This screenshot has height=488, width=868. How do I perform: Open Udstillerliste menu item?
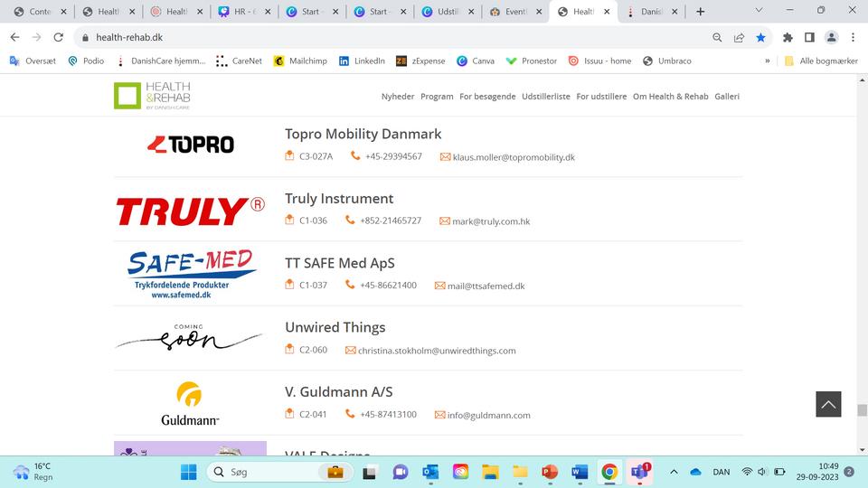(x=546, y=97)
